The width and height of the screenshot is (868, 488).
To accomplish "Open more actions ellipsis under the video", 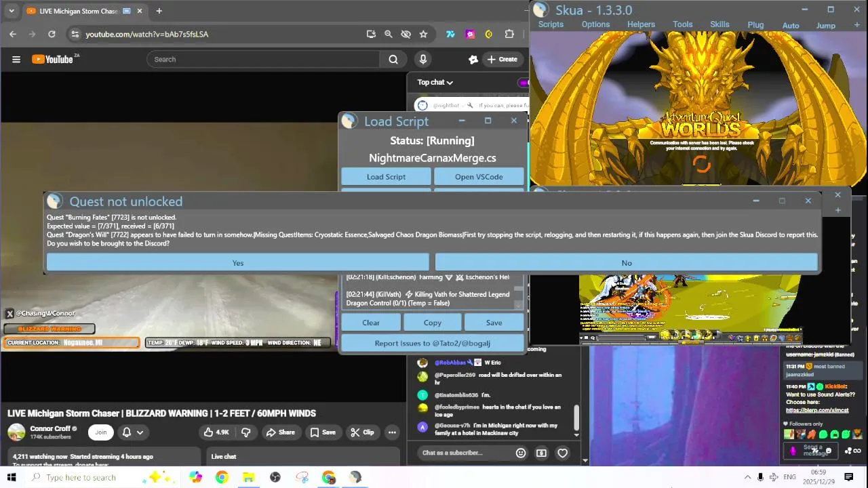I will [x=392, y=432].
